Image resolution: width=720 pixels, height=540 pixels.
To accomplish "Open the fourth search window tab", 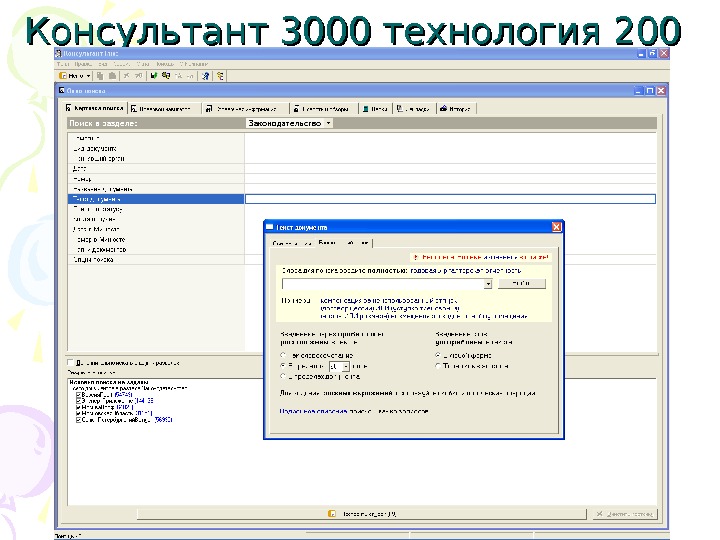I will click(x=324, y=109).
